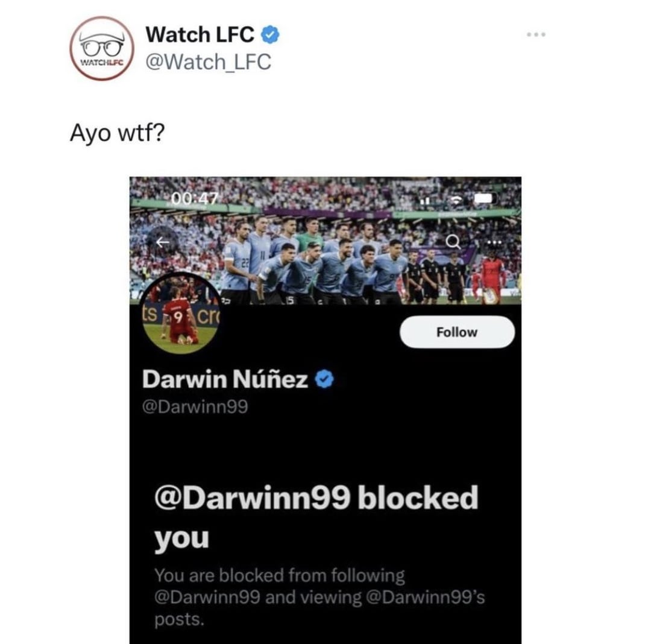Image resolution: width=651 pixels, height=644 pixels.
Task: Tap the battery icon in status bar
Action: point(485,198)
